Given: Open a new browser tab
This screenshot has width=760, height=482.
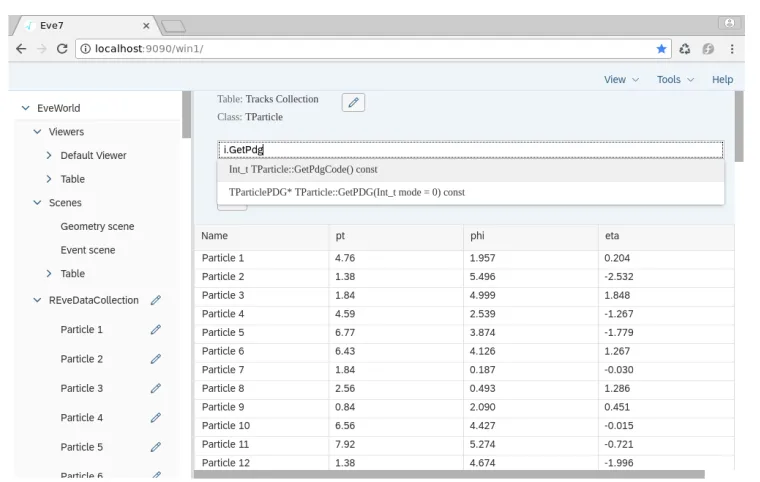Looking at the screenshot, I should pos(174,26).
